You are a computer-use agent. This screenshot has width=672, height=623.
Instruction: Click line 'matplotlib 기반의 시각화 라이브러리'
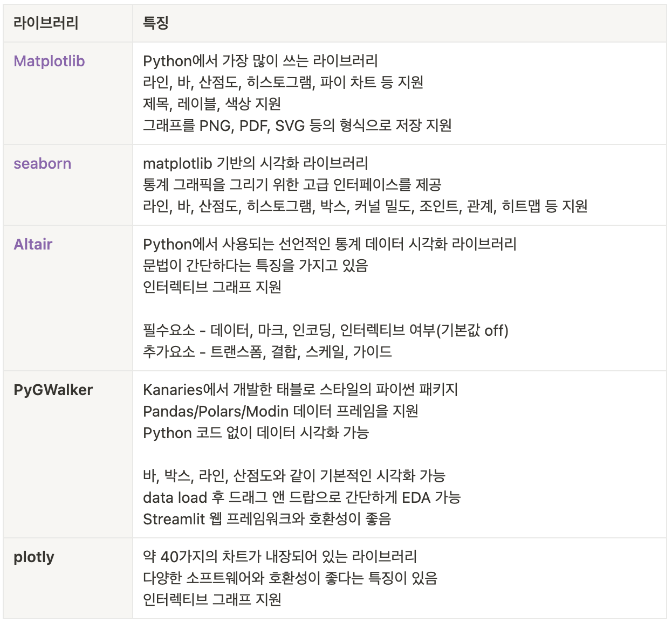pyautogui.click(x=256, y=163)
